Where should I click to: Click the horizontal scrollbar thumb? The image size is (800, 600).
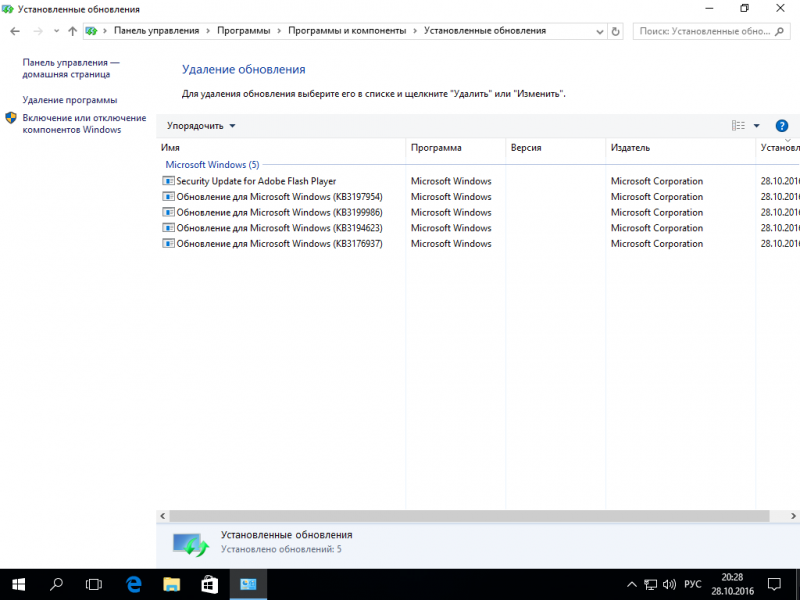[x=469, y=516]
